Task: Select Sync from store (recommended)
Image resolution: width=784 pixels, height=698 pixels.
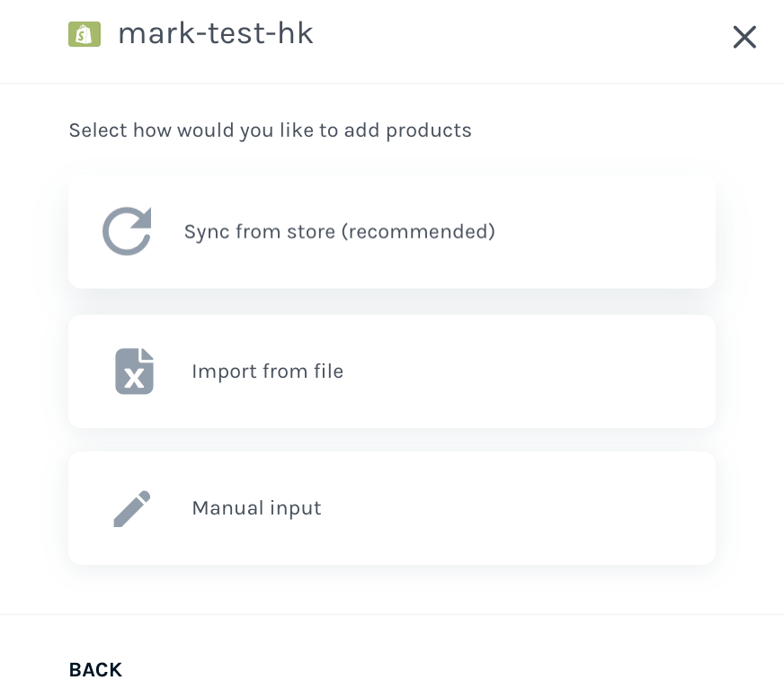Action: 391,232
